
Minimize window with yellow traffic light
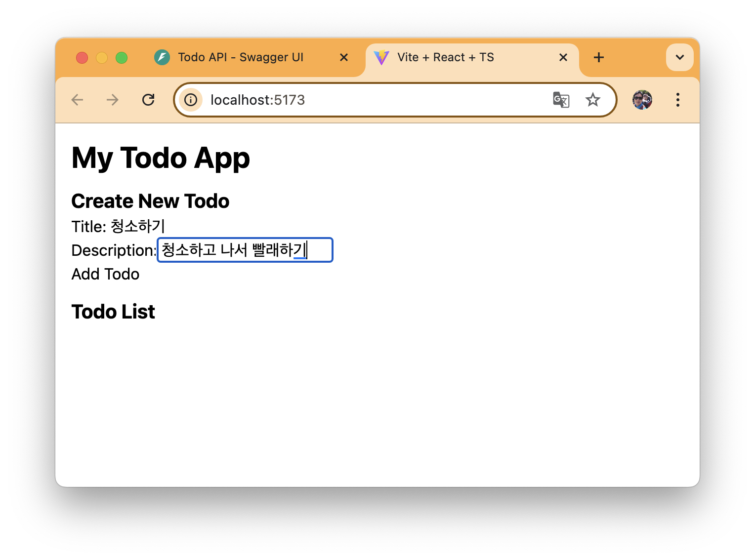(102, 58)
